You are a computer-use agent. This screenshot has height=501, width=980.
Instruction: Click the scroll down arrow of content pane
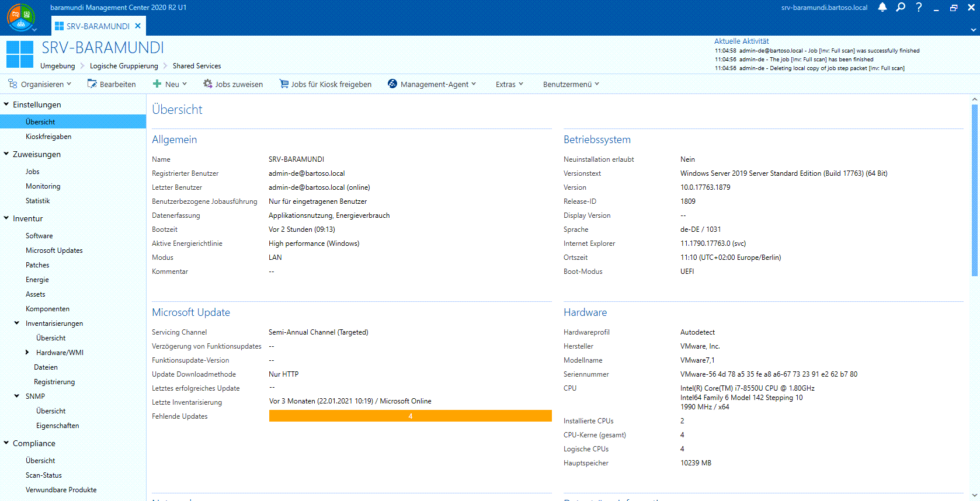pos(975,496)
